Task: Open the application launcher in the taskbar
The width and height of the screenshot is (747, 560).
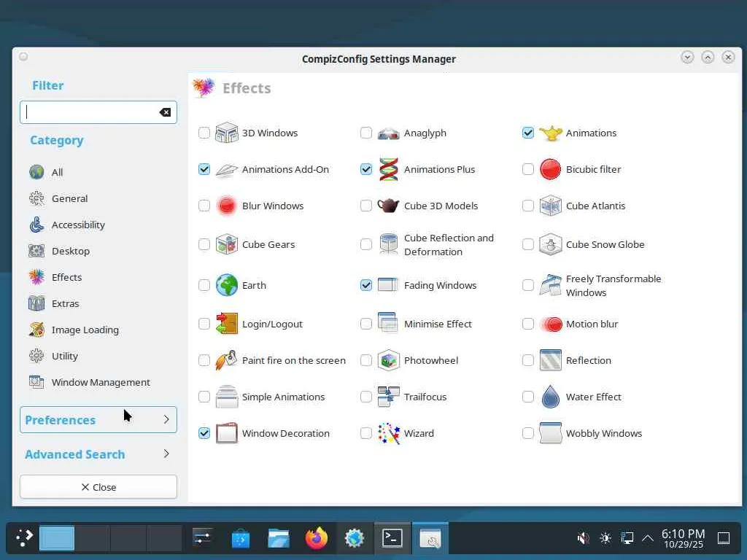Action: (x=24, y=539)
